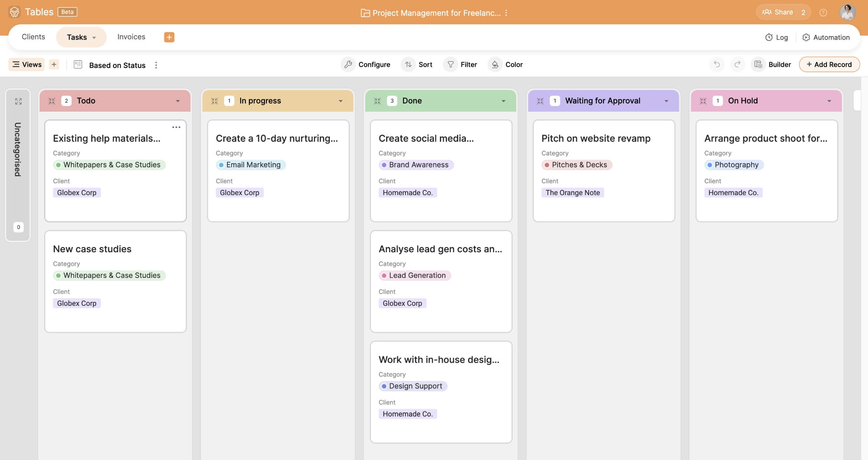The height and width of the screenshot is (460, 868).
Task: Collapse the Done column
Action: [x=377, y=101]
